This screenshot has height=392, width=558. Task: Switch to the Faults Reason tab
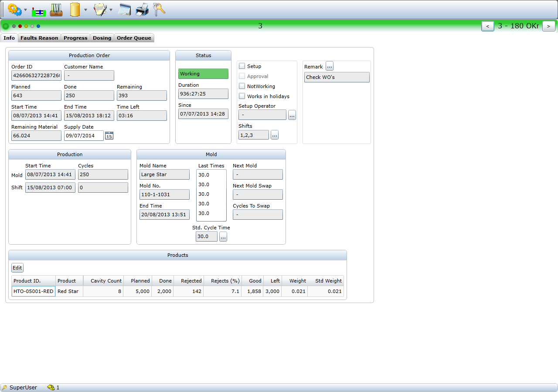pos(39,38)
